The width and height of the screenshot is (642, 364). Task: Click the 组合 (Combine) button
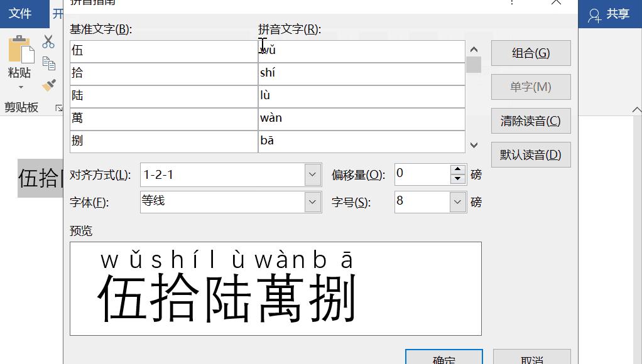pos(530,53)
